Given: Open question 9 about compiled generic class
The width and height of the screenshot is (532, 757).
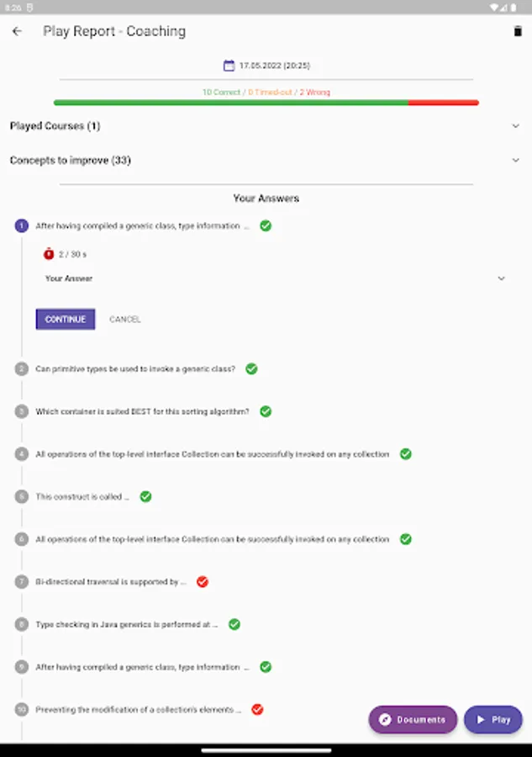Looking at the screenshot, I should point(142,667).
